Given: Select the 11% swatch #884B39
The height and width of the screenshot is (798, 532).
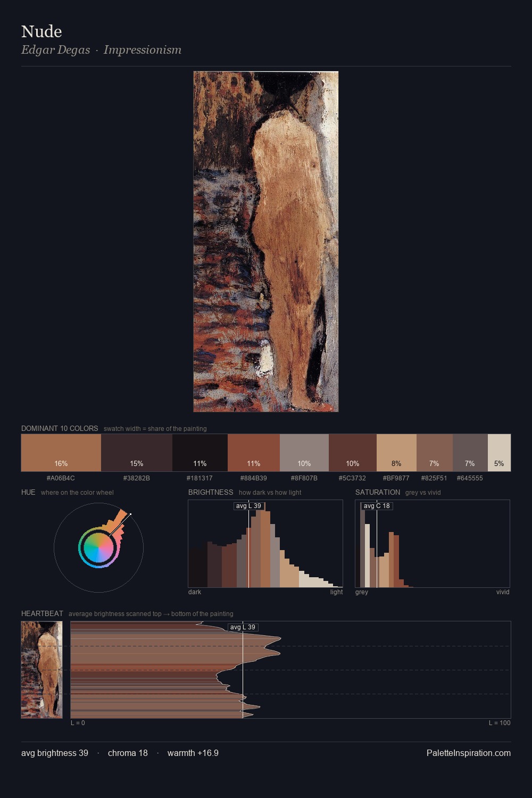Looking at the screenshot, I should (254, 453).
